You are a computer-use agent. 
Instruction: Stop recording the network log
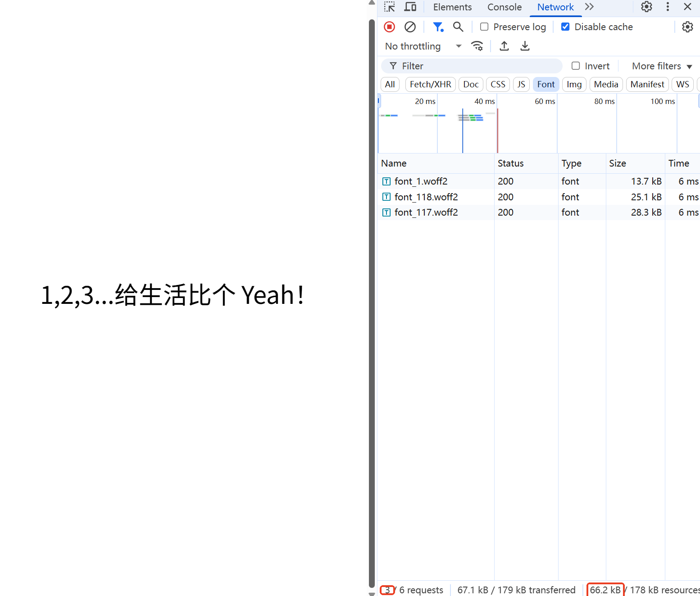tap(389, 27)
